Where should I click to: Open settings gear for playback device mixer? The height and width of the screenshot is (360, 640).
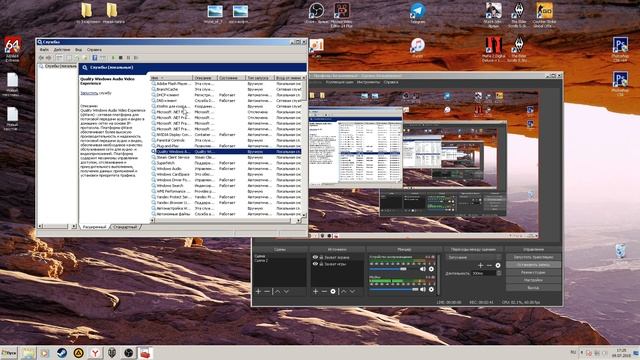click(431, 269)
